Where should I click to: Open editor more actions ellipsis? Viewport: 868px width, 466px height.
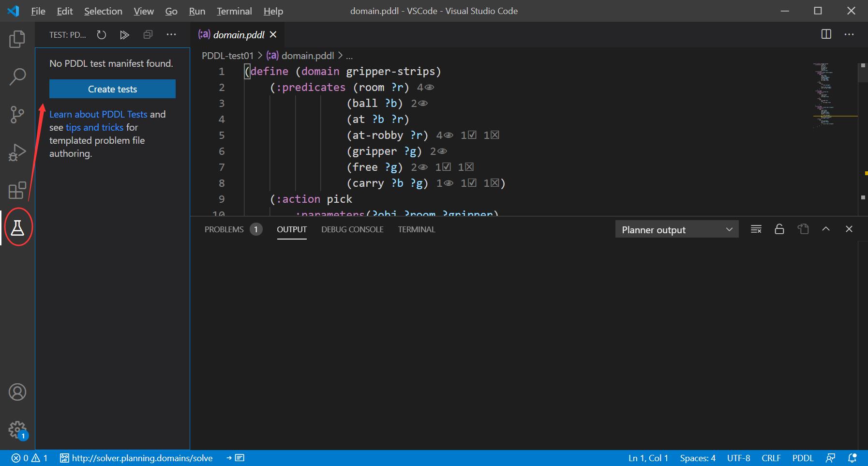pos(849,34)
